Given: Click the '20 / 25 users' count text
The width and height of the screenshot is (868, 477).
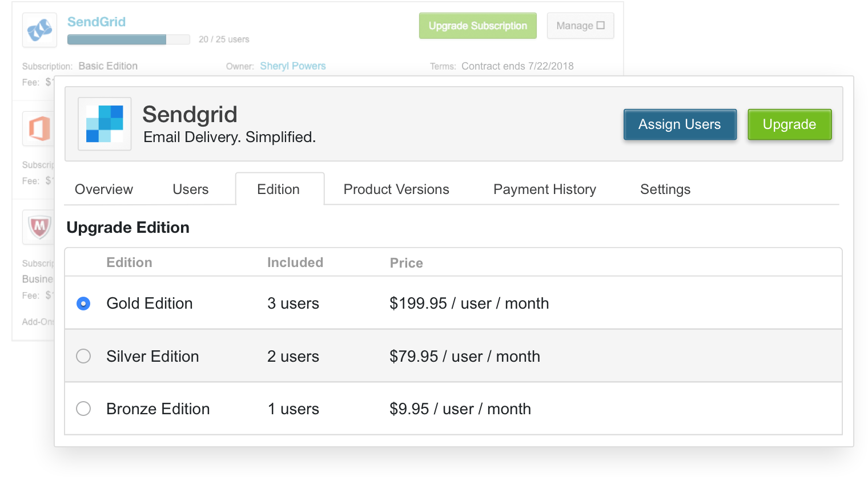Looking at the screenshot, I should pos(224,39).
